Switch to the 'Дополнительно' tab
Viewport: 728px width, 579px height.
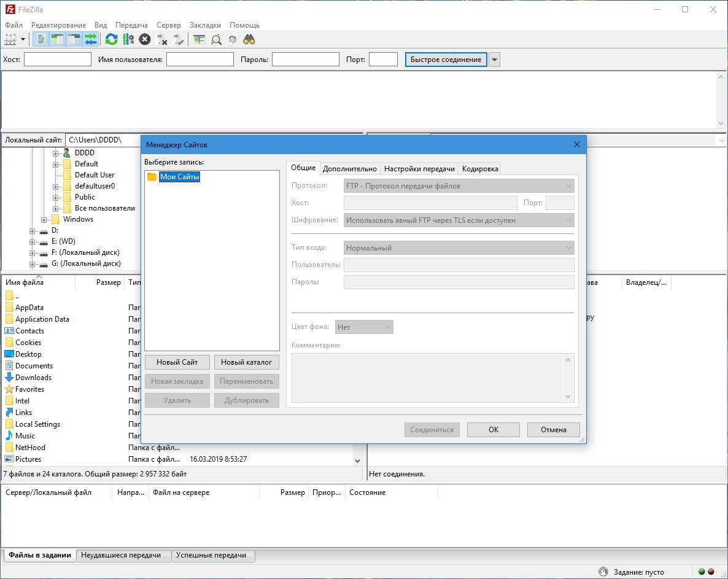point(350,169)
